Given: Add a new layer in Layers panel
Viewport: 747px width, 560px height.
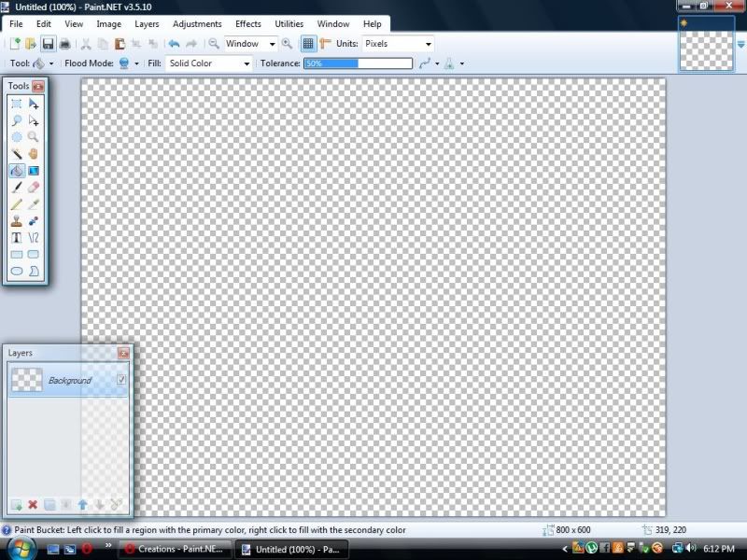Looking at the screenshot, I should pos(16,505).
